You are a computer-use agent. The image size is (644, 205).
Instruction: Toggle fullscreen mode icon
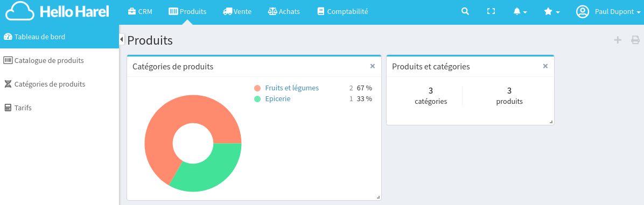coord(491,11)
